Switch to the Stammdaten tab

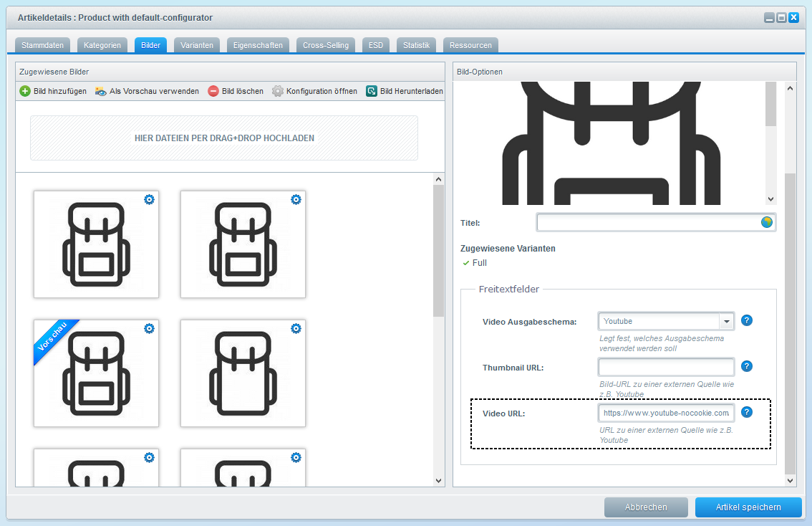click(42, 45)
